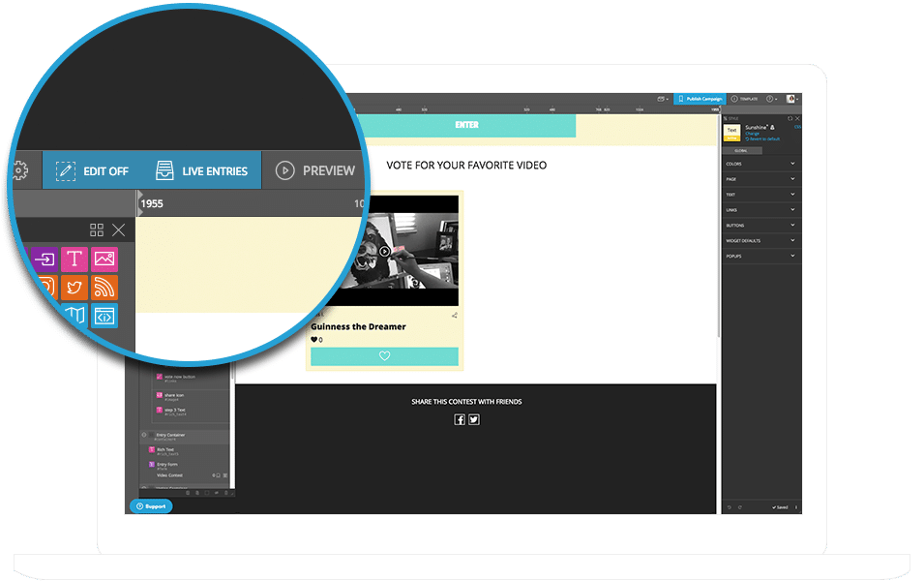Select the form entry widget

44,259
